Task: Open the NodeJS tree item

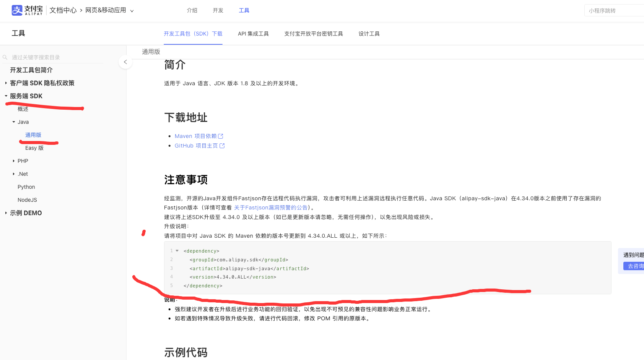Action: pos(27,200)
